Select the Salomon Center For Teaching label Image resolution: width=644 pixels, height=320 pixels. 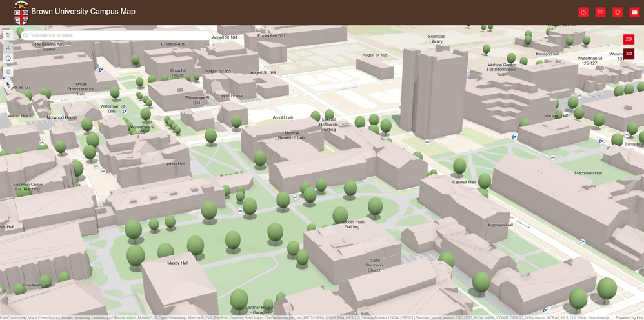tap(28, 187)
